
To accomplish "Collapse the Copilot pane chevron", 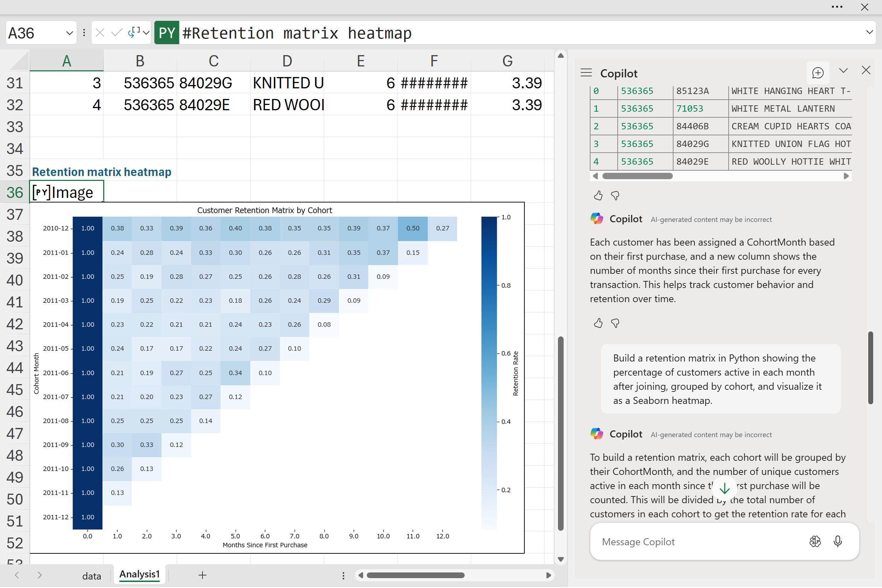I will (x=843, y=71).
